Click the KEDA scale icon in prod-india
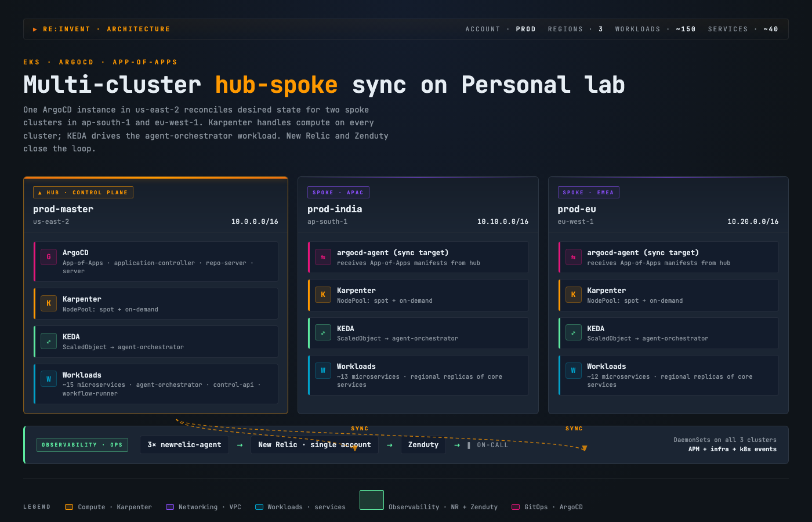 click(x=323, y=333)
